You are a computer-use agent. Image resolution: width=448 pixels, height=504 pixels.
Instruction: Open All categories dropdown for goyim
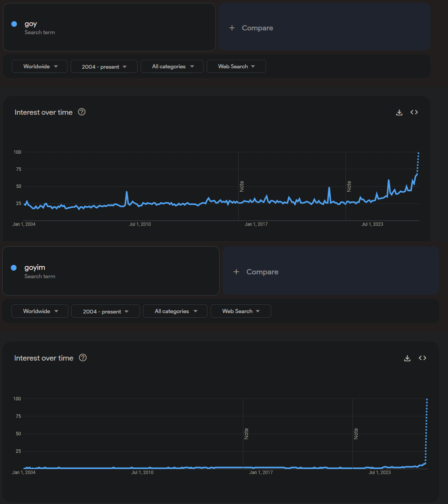pos(175,311)
